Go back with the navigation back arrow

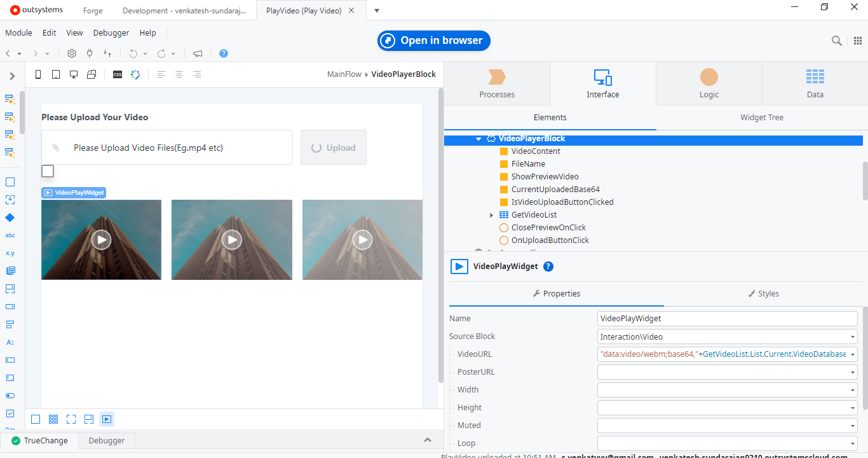click(8, 54)
